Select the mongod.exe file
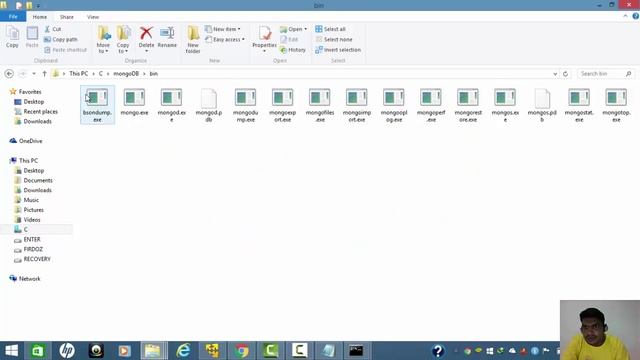Screen dimensions: 640x360 point(171,105)
